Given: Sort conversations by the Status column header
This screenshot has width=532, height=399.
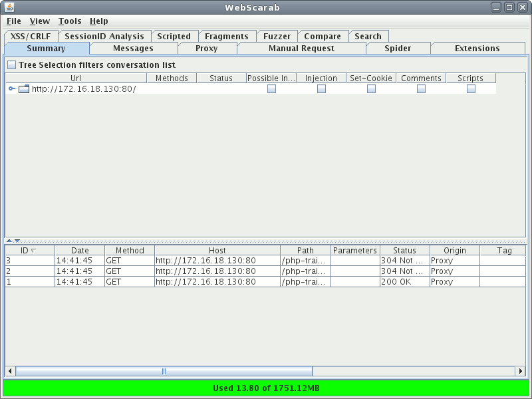Looking at the screenshot, I should point(404,250).
